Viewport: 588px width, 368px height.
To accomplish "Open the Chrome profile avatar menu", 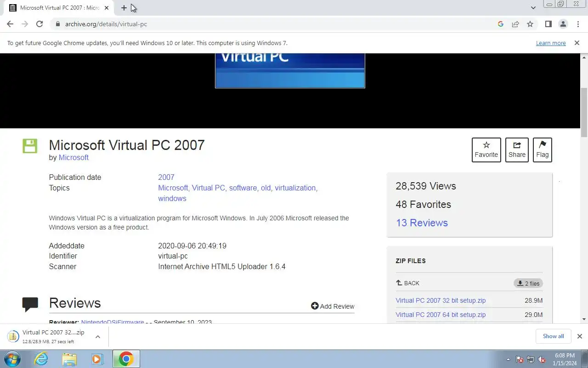I will coord(563,24).
